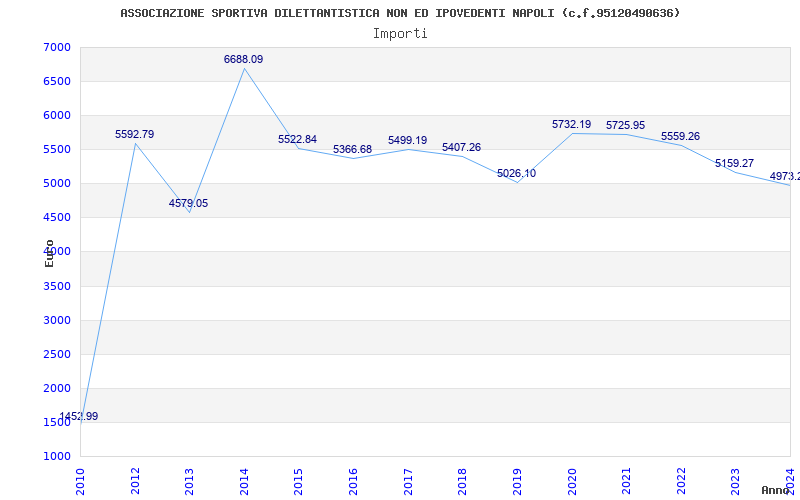This screenshot has width=800, height=500.
Task: Click the 2013 x-axis year tick
Action: 189,481
